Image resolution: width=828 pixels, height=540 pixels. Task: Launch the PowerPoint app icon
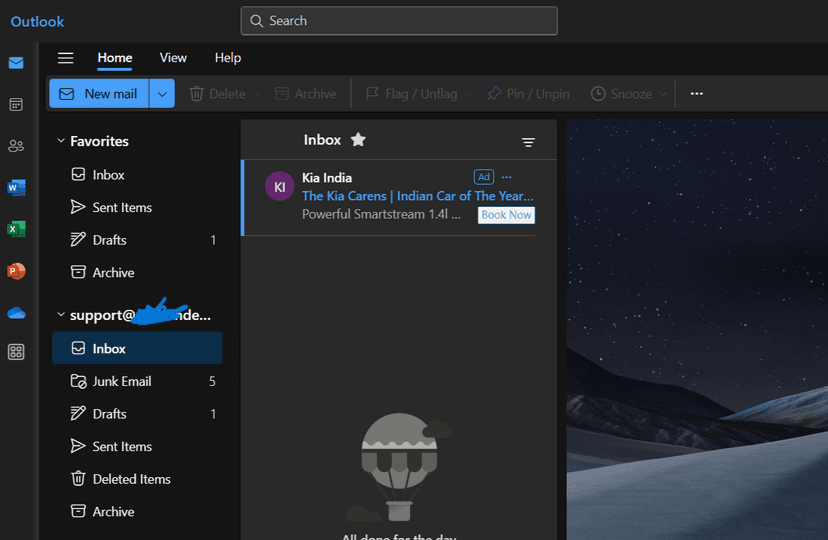(16, 271)
